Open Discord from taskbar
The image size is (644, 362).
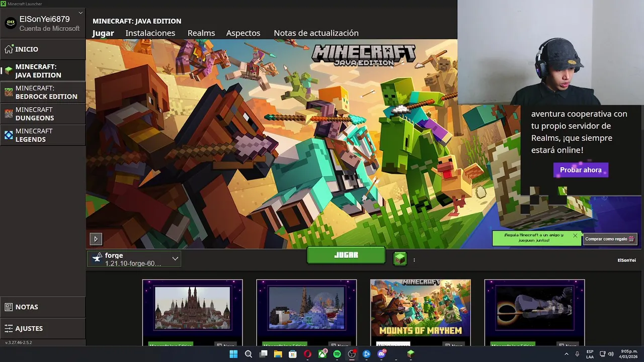click(381, 354)
